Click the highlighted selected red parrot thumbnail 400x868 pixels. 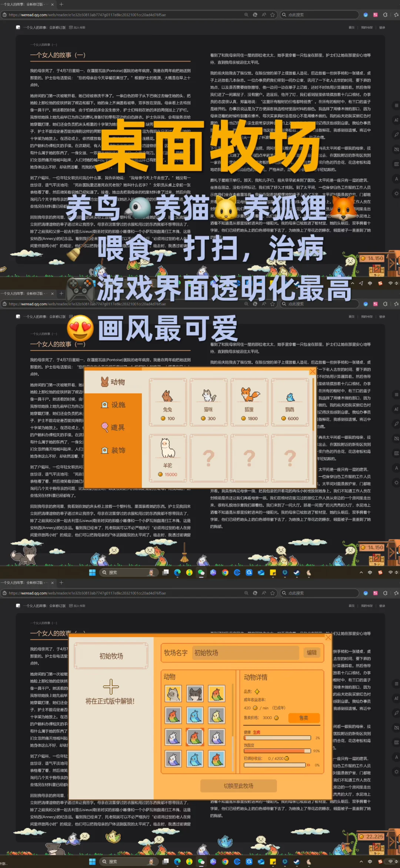[195, 737]
